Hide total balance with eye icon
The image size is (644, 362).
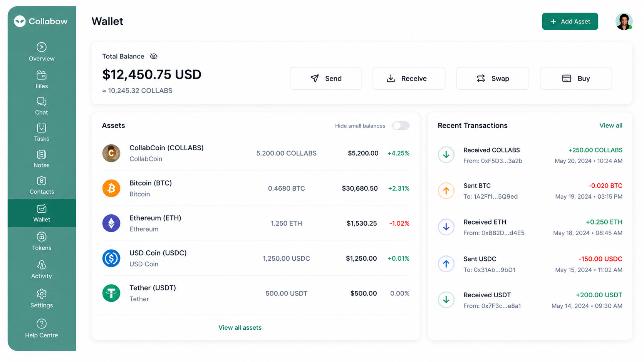click(x=154, y=56)
